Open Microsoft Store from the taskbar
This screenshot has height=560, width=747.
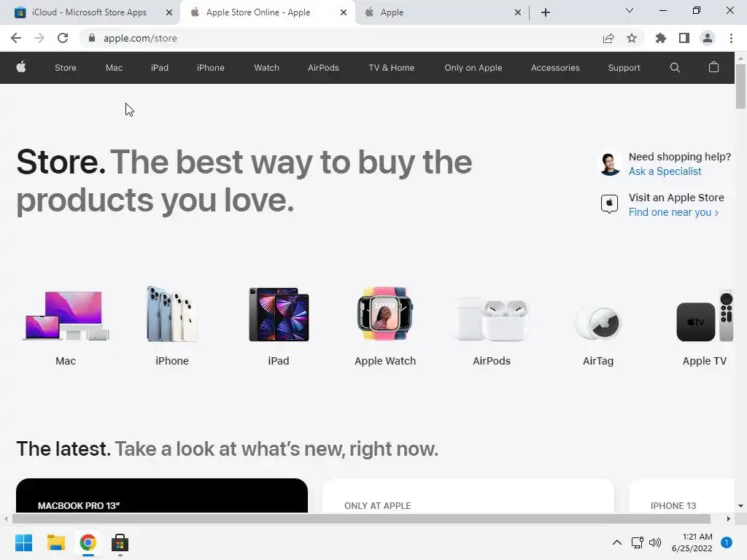pos(120,542)
